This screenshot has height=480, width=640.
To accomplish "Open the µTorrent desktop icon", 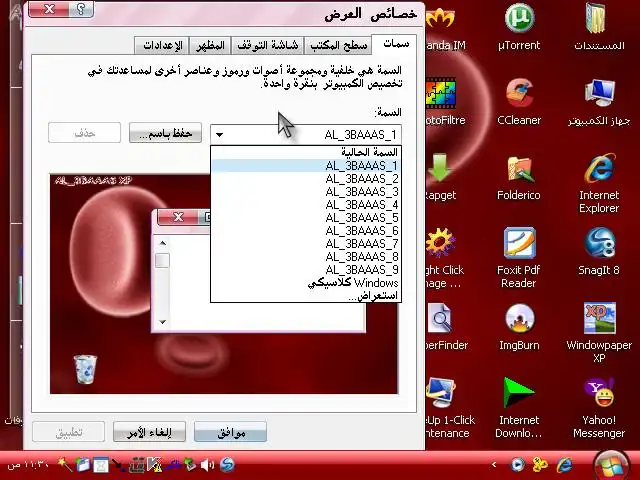I will tap(519, 27).
